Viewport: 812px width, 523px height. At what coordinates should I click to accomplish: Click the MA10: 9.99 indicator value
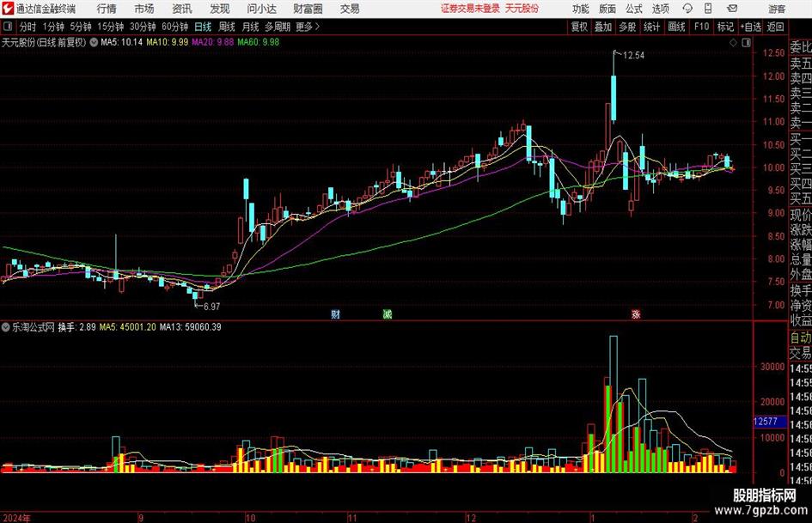click(x=168, y=42)
